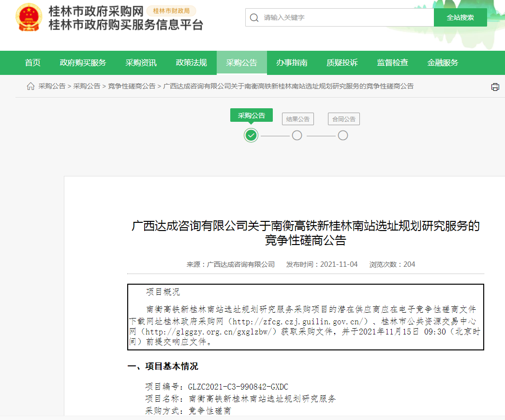
Task: Click the 桂林市政府采购网 site title
Action: tap(96, 11)
